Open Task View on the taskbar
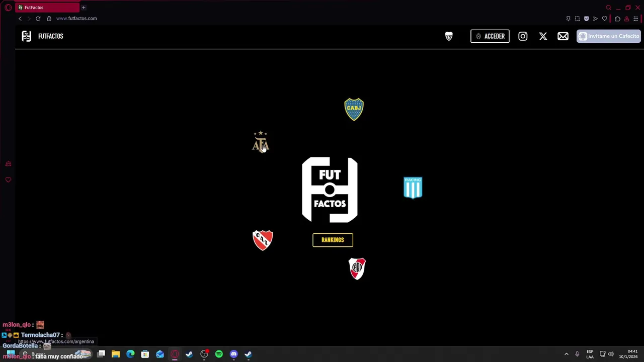644x362 pixels. click(101, 354)
